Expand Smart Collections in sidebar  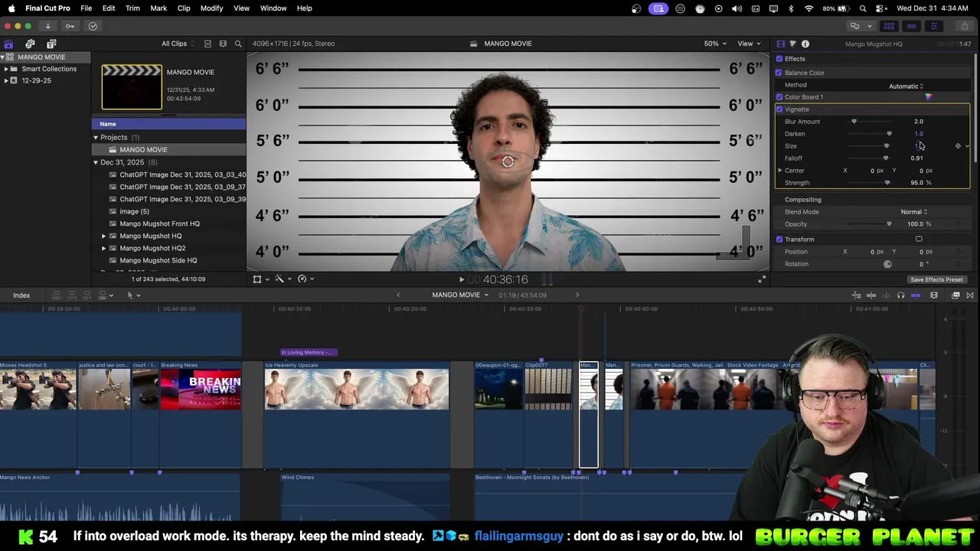6,69
